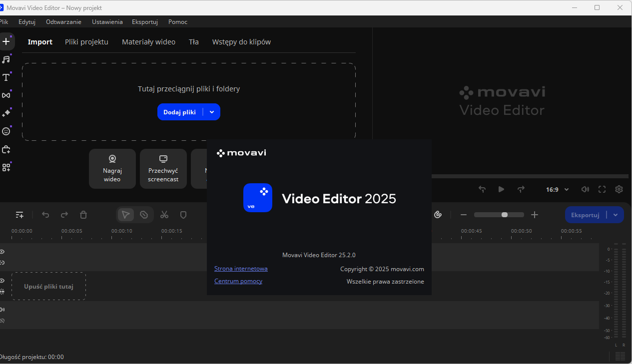Screen dimensions: 632x364
Task: Click the Długość projektu: 00:00 status text
Action: pos(31,357)
